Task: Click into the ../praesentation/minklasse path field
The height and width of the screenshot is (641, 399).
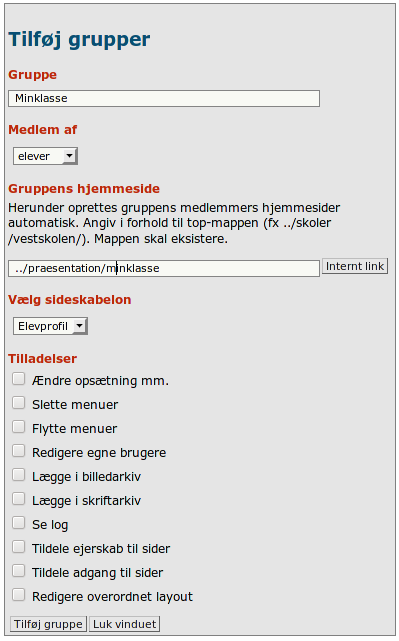Action: [164, 269]
